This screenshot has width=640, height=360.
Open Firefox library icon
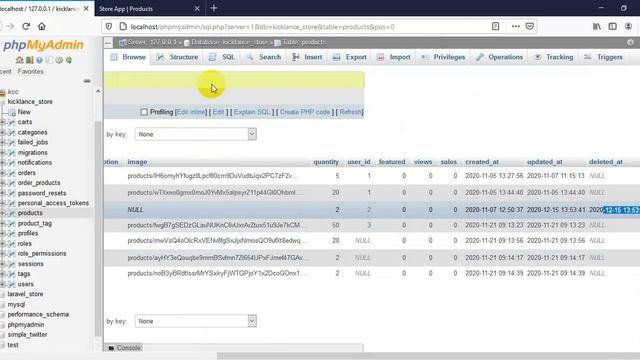[597, 27]
